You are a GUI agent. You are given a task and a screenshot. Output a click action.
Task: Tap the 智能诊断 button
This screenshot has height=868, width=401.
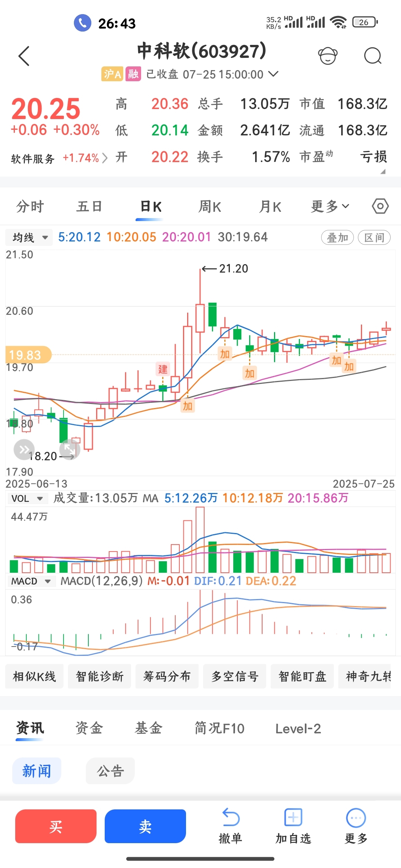click(x=100, y=676)
